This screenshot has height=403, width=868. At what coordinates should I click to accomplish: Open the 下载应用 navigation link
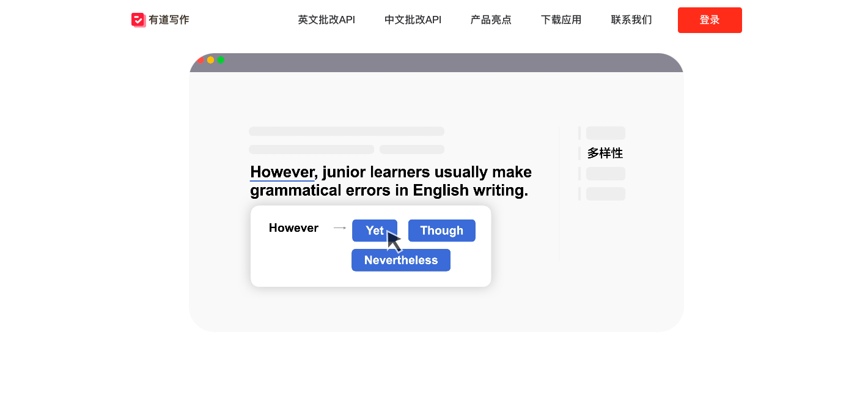tap(561, 20)
